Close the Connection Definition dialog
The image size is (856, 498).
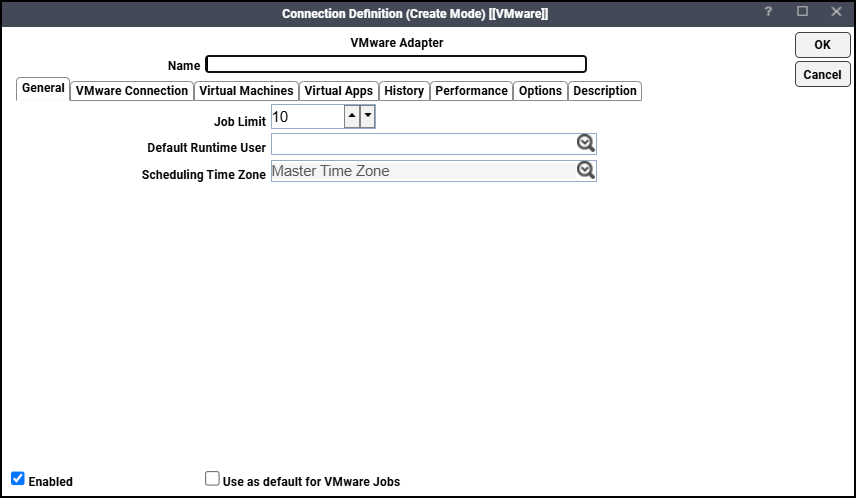coord(836,12)
